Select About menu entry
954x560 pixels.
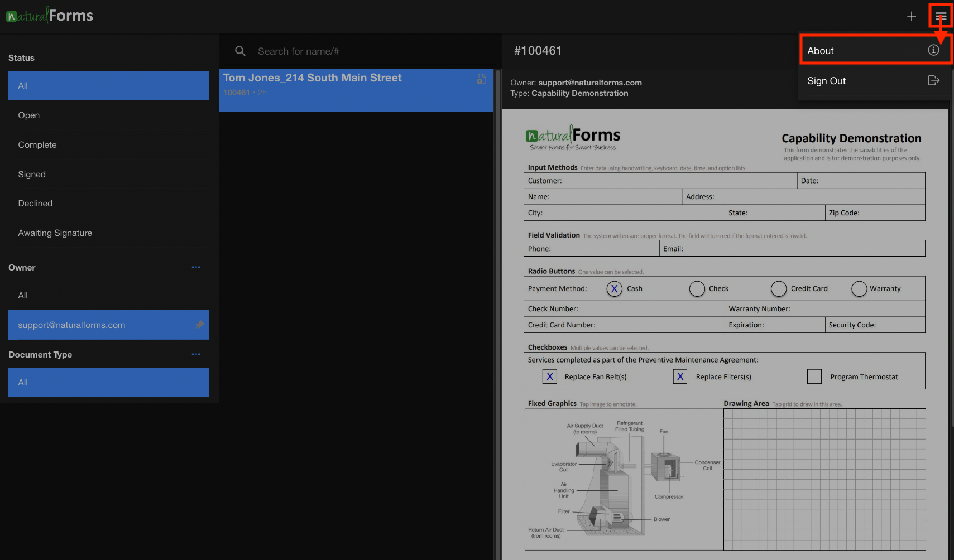tap(874, 50)
